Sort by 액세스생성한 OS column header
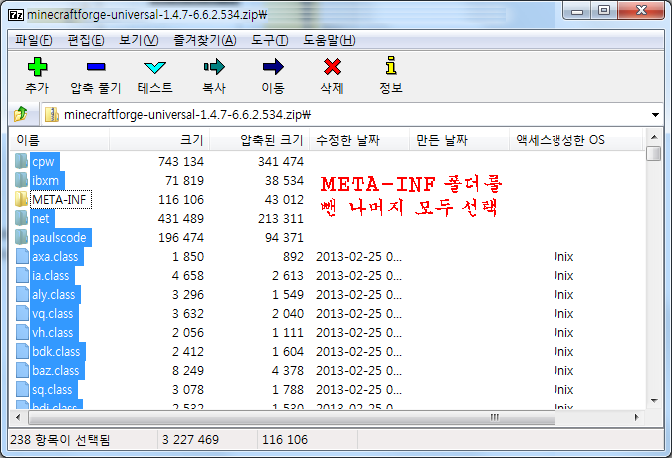672x458 pixels. [x=576, y=140]
